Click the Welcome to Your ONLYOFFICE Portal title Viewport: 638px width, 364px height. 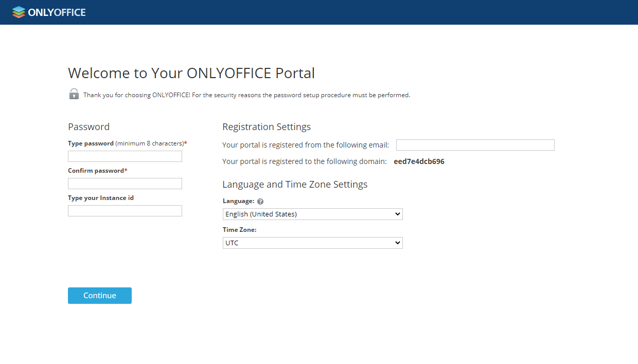pos(191,72)
